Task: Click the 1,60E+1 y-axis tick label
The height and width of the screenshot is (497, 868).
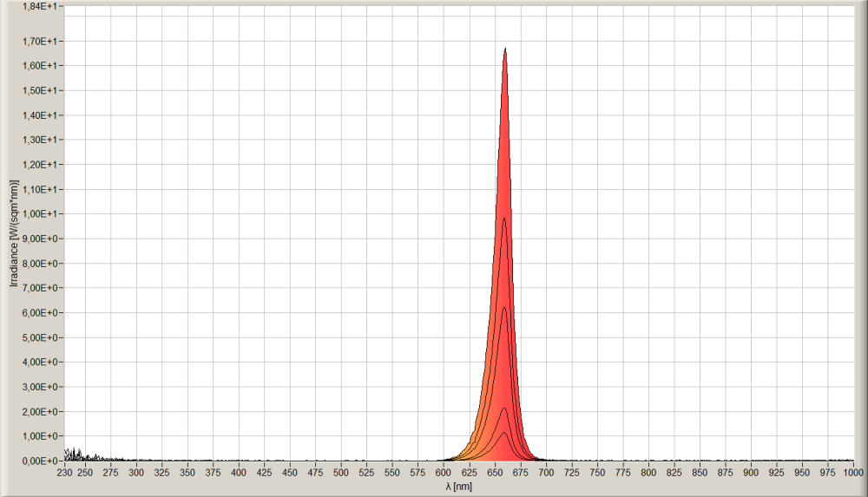Action: click(38, 66)
